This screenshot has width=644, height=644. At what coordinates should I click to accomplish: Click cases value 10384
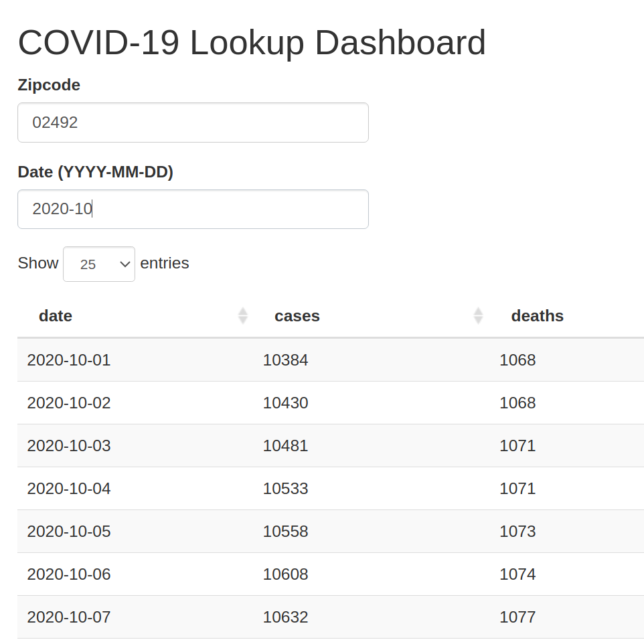tap(286, 360)
